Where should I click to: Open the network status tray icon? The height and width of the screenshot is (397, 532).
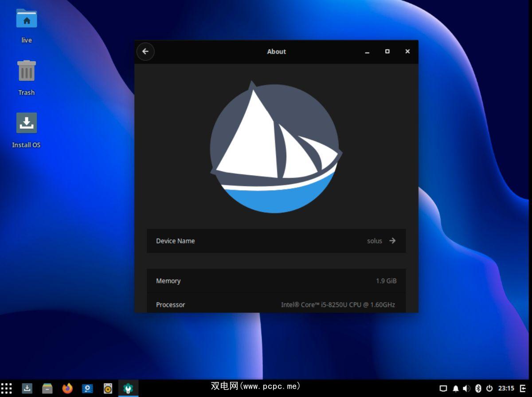pyautogui.click(x=443, y=389)
